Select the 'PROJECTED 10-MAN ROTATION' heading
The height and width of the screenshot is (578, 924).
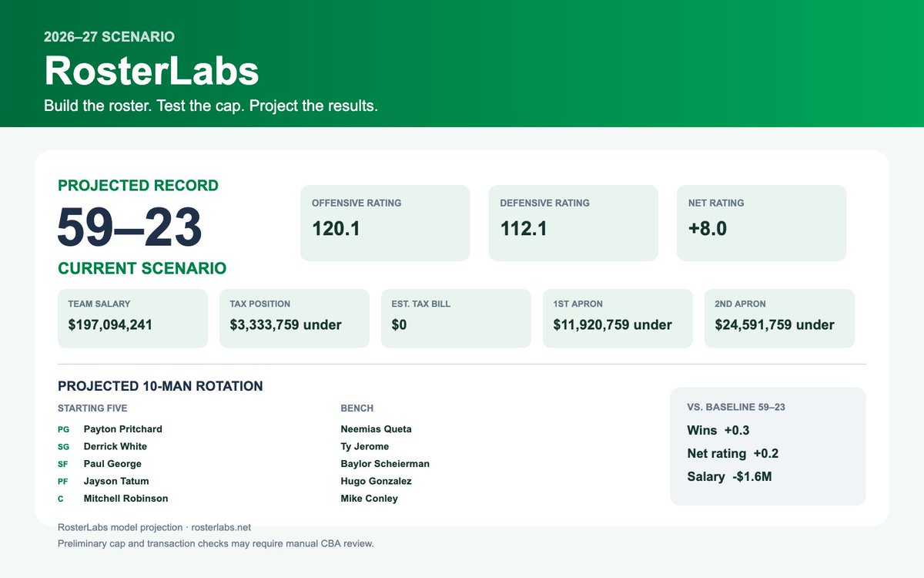[x=160, y=386]
